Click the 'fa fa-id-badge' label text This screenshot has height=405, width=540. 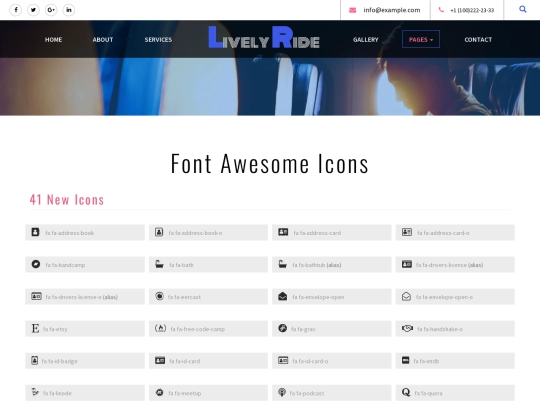[x=59, y=361]
